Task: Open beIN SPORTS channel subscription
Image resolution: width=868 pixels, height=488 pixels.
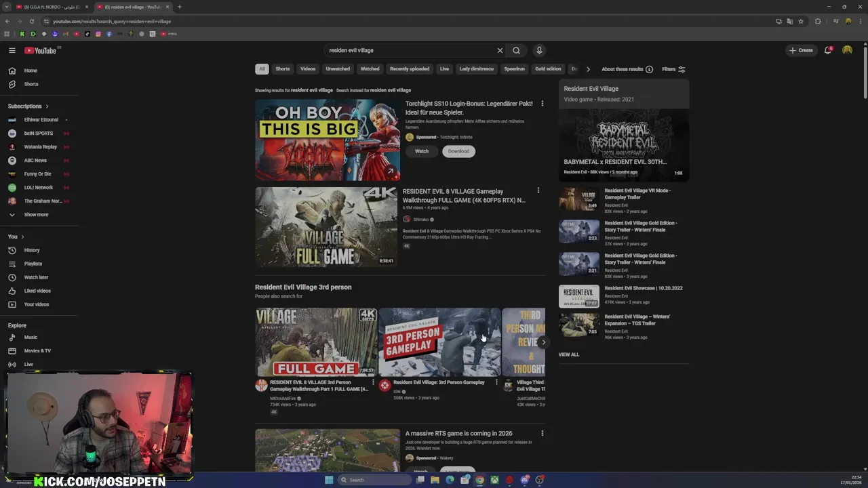Action: pos(38,133)
